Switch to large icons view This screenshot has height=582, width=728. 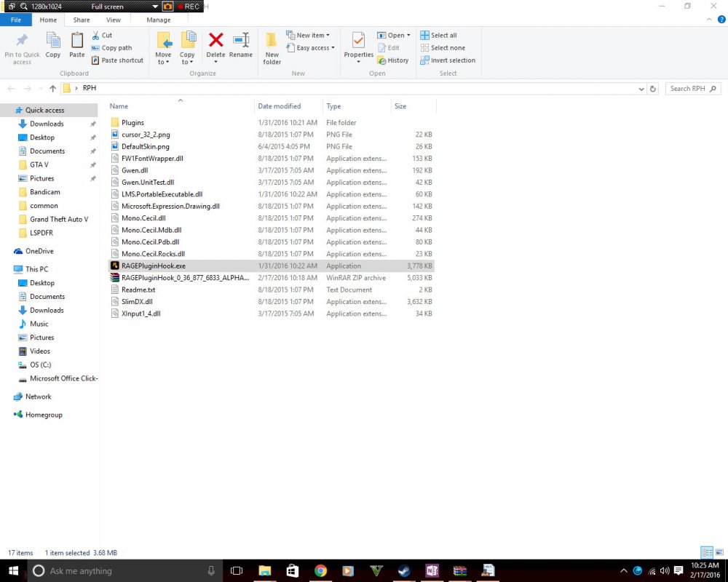pos(719,552)
